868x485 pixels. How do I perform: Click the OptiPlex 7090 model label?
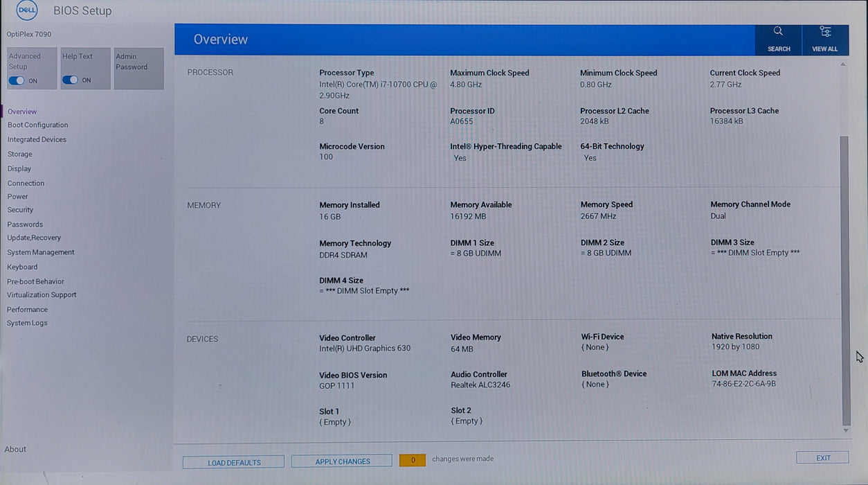click(29, 34)
